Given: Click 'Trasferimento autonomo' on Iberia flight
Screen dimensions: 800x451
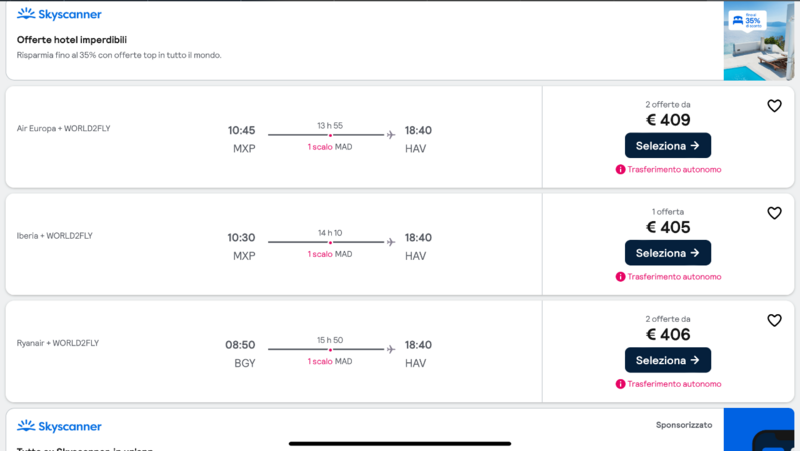Looking at the screenshot, I should [x=674, y=277].
